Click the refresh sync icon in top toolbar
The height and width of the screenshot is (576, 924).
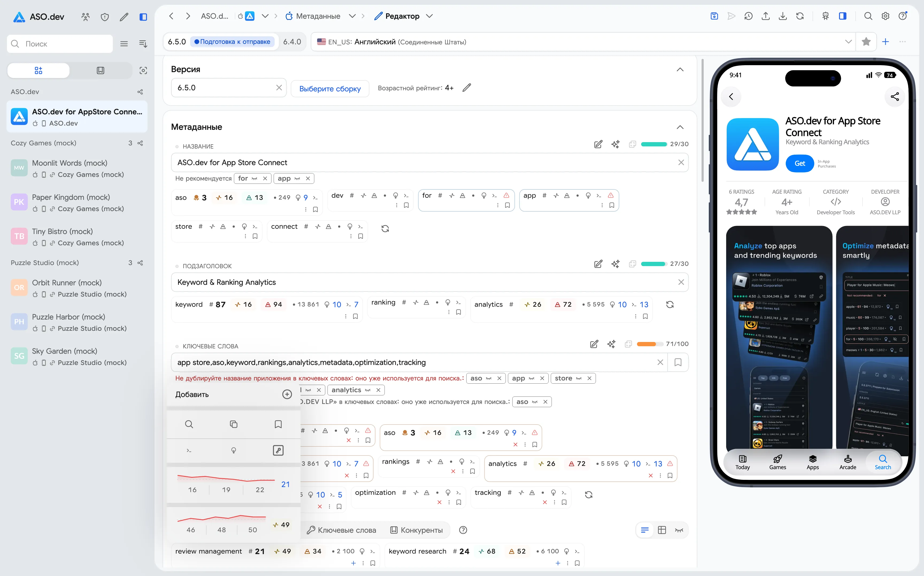[800, 16]
